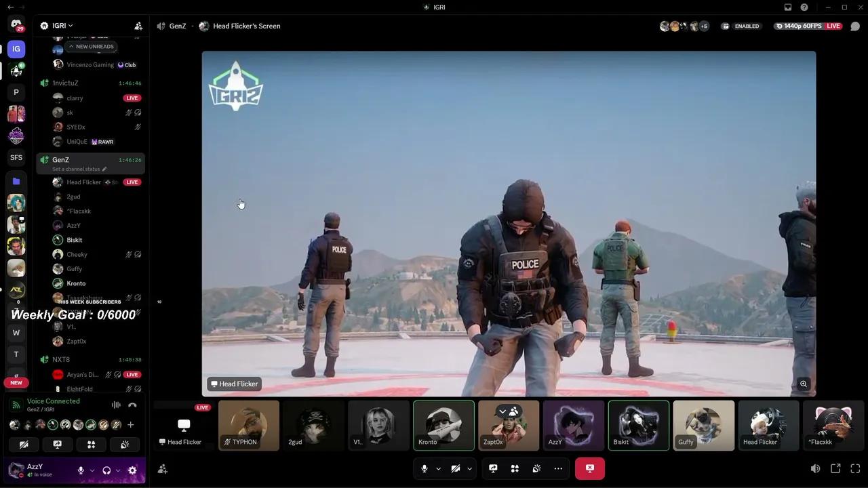Image resolution: width=868 pixels, height=488 pixels.
Task: Open the SFS server in sidebar
Action: [16, 157]
